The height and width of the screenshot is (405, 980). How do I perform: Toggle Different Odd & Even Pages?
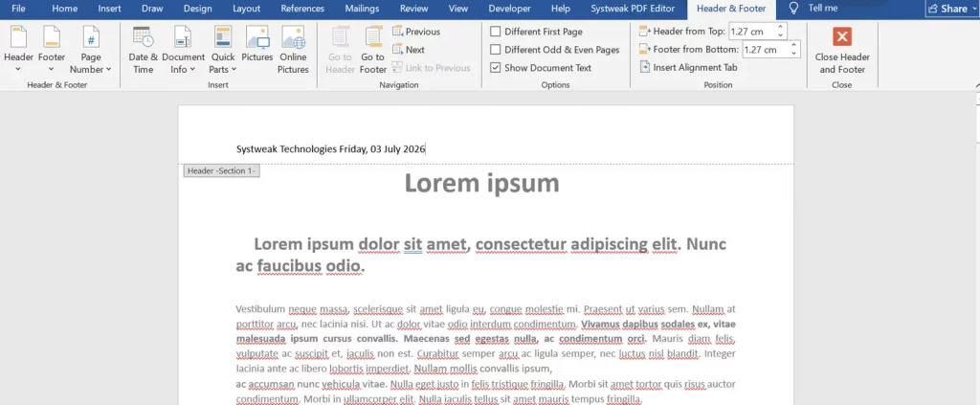pyautogui.click(x=495, y=50)
